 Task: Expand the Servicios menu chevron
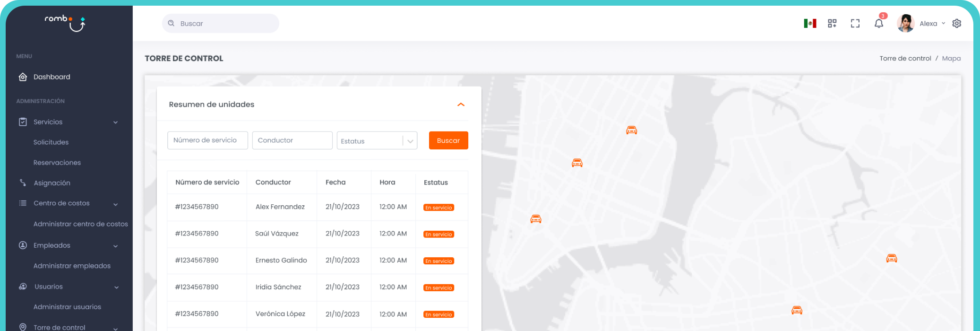point(116,122)
